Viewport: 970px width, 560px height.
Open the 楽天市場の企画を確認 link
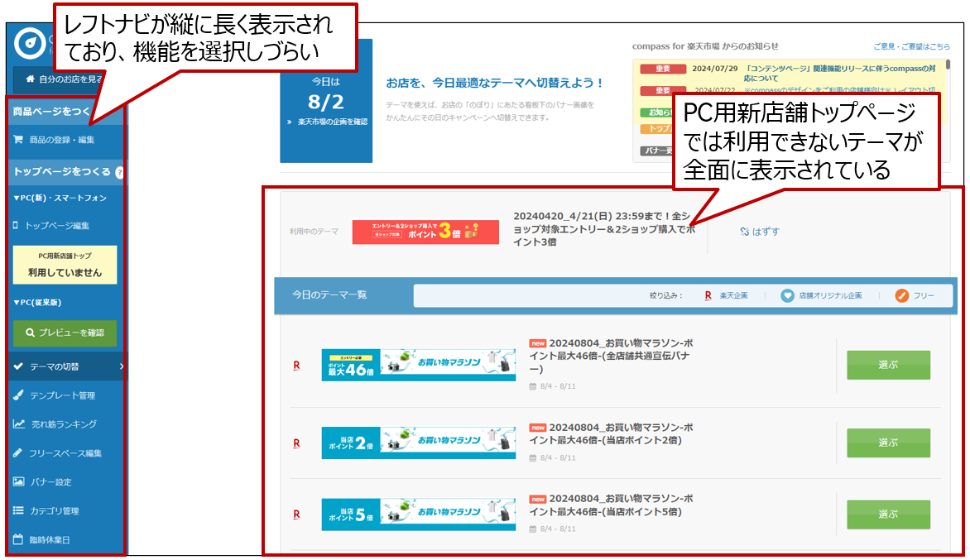(x=327, y=122)
